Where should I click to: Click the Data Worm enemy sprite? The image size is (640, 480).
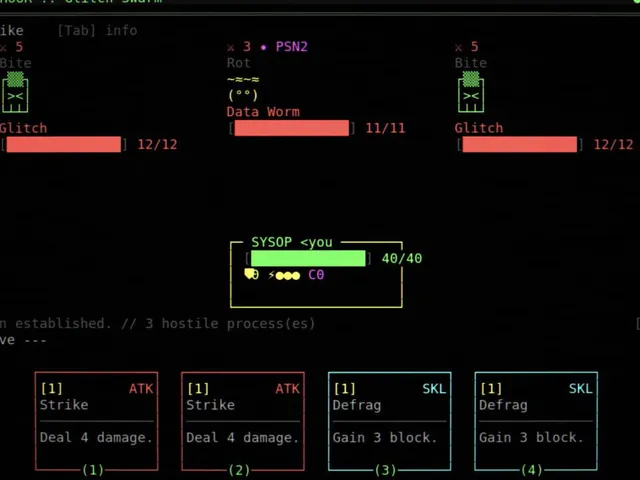pyautogui.click(x=243, y=88)
